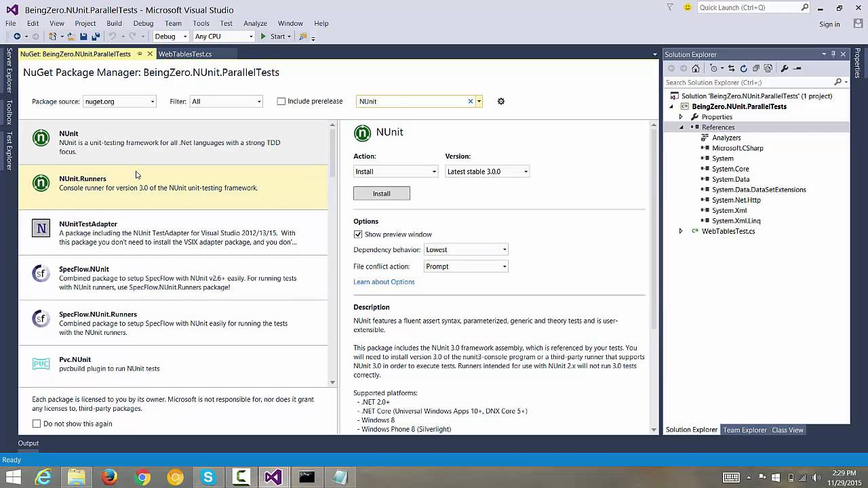Check Do not show this again
Image resolution: width=868 pixels, height=488 pixels.
[37, 424]
